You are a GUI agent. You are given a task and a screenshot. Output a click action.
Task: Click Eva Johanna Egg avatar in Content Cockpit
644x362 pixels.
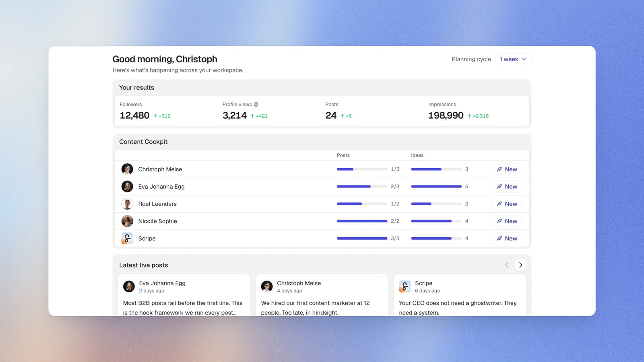pos(127,187)
